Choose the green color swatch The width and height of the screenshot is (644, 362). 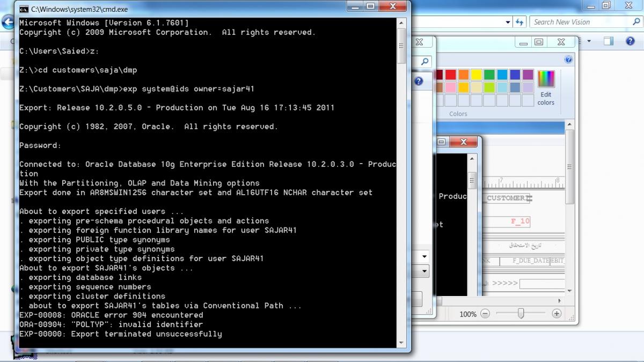(x=489, y=75)
